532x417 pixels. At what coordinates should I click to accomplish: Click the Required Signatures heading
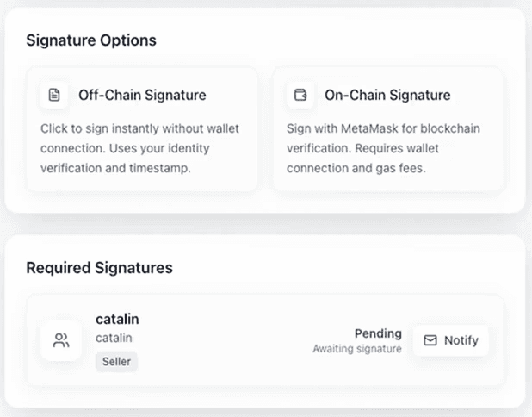point(99,267)
